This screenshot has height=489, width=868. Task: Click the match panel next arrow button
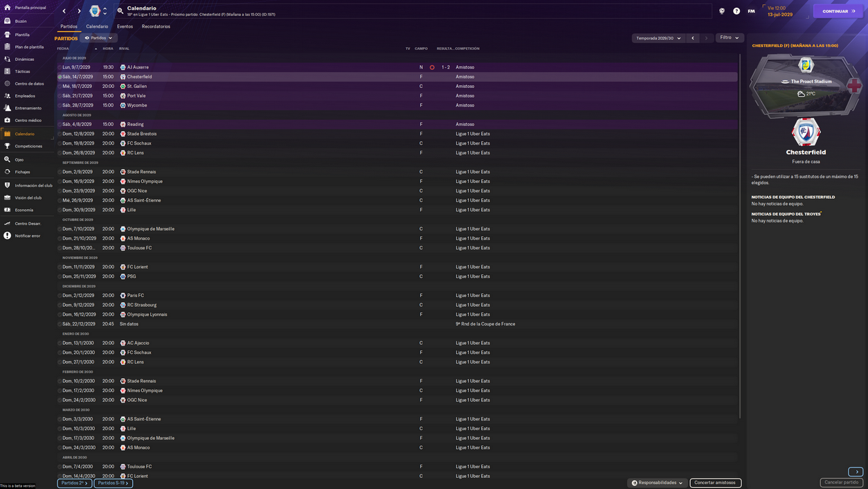pyautogui.click(x=856, y=472)
